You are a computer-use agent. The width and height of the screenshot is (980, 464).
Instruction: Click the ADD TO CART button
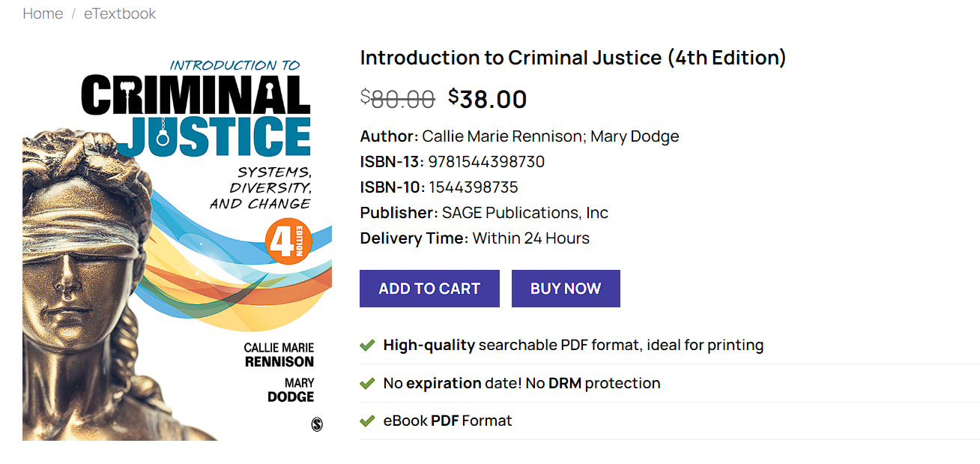[429, 288]
